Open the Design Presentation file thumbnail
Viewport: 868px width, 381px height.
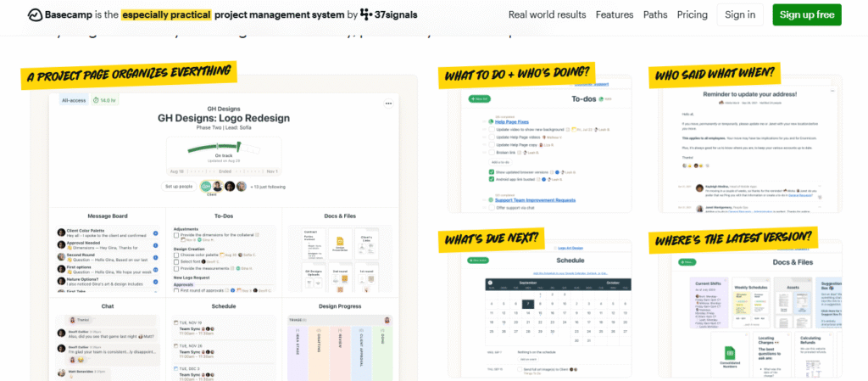pyautogui.click(x=340, y=244)
